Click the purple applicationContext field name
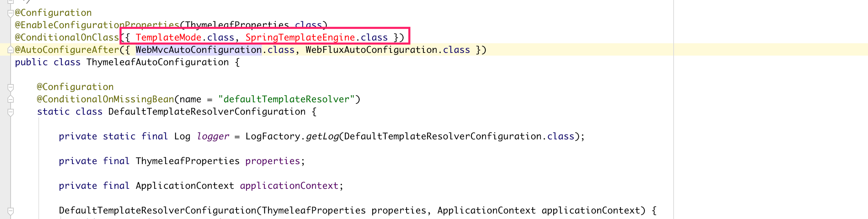This screenshot has width=868, height=219. coord(289,186)
